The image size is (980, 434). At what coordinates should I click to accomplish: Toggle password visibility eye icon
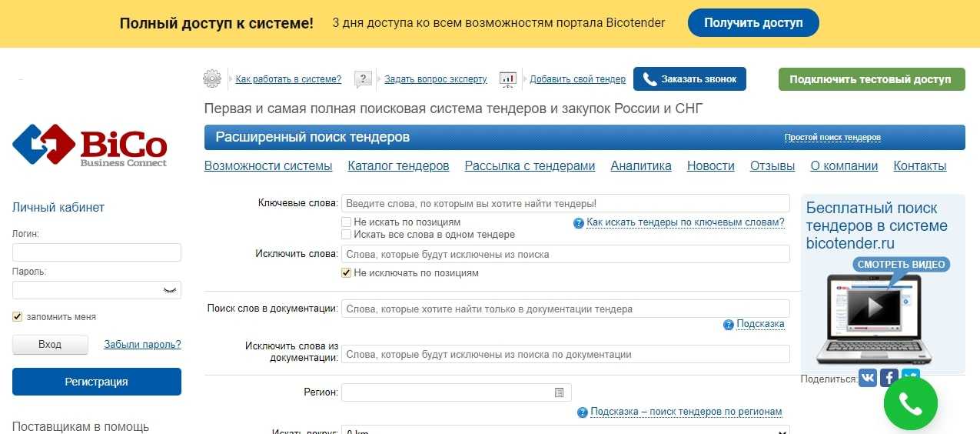click(x=170, y=290)
